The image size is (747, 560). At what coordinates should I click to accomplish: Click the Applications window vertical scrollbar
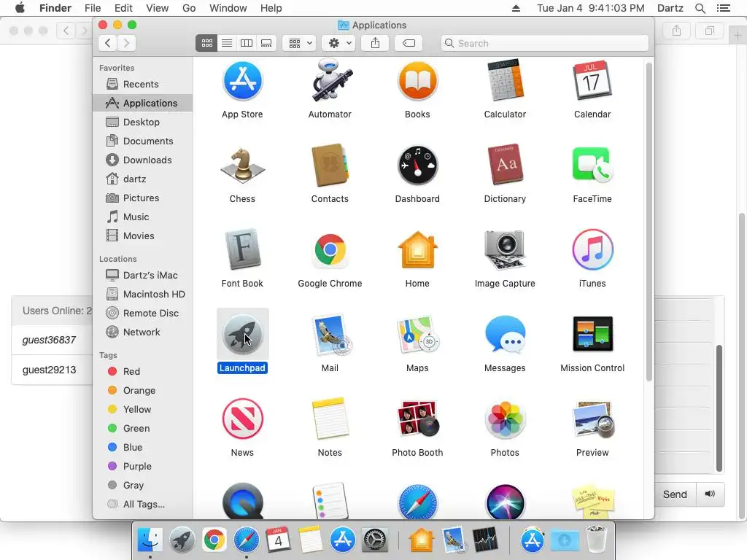pyautogui.click(x=649, y=222)
